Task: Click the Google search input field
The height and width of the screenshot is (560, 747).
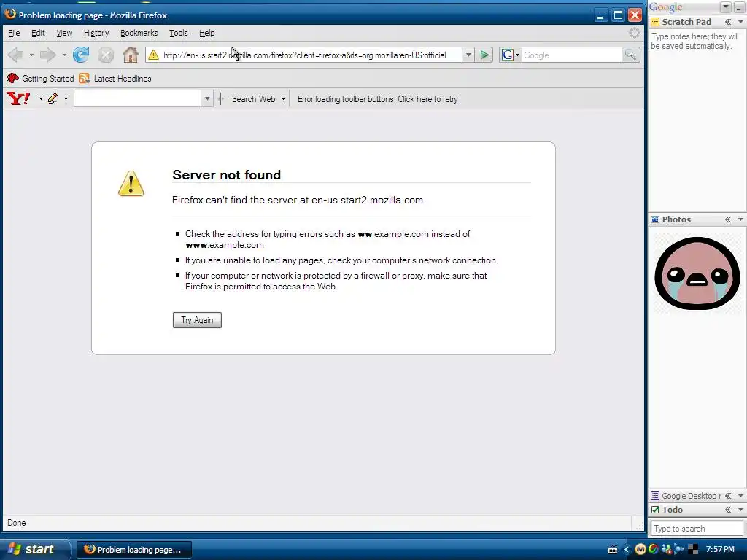Action: [x=572, y=55]
